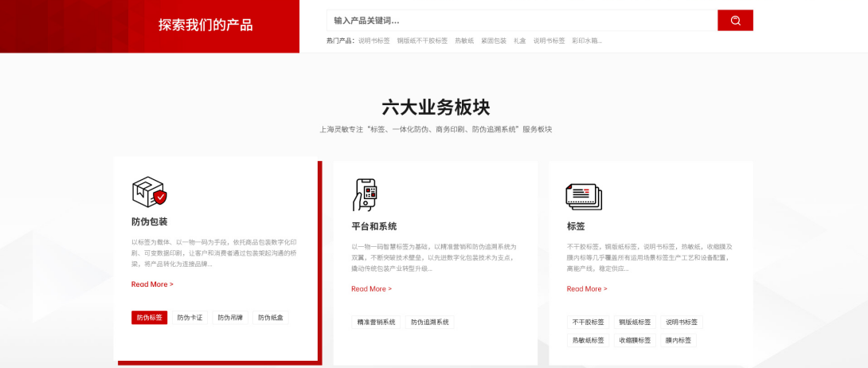
Task: Open the 热敏纸 hot product link
Action: tap(464, 40)
